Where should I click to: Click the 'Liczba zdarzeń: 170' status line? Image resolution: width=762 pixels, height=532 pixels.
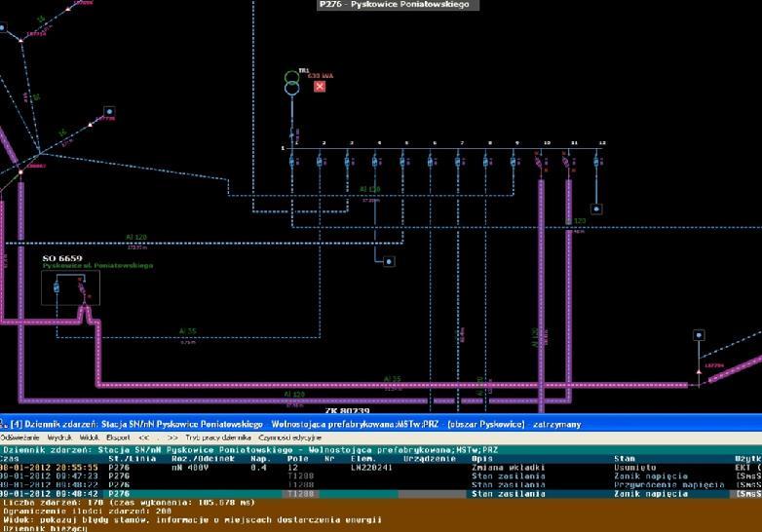(129, 503)
